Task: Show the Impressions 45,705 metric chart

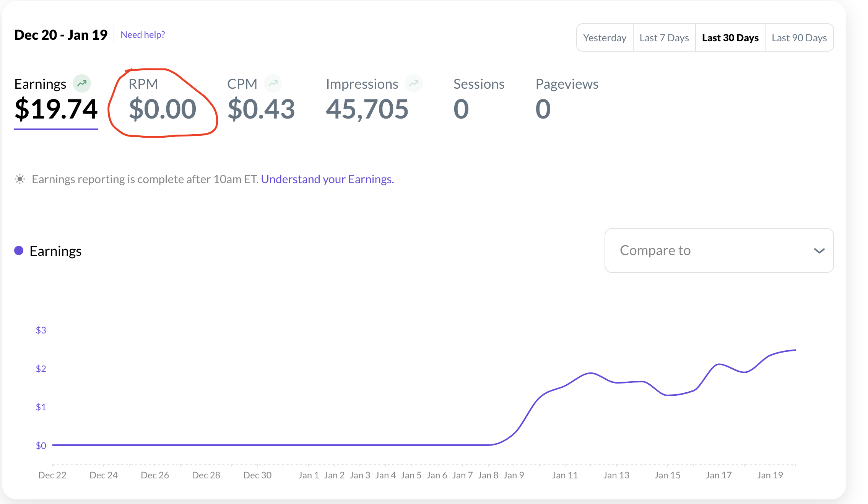Action: (x=367, y=108)
